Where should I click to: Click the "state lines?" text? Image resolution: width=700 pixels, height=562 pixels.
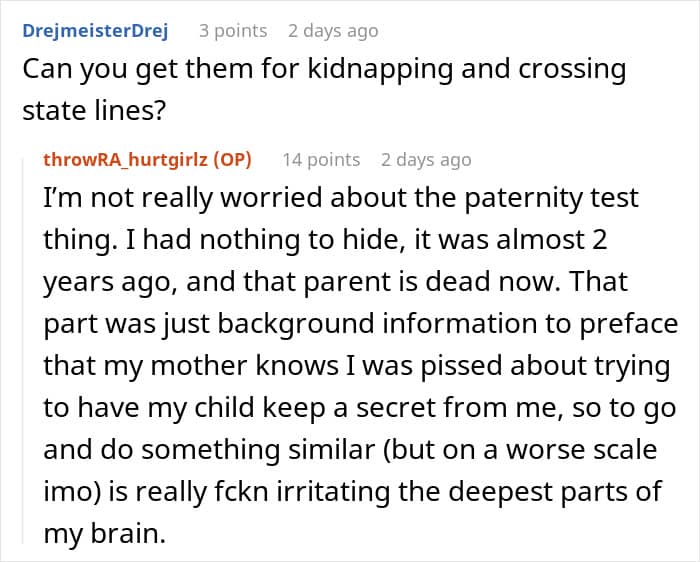(x=93, y=112)
